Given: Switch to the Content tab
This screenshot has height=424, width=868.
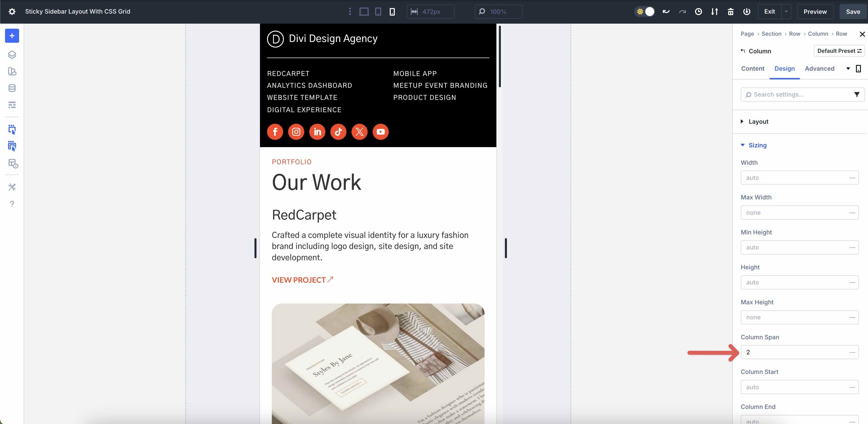Looking at the screenshot, I should 752,68.
